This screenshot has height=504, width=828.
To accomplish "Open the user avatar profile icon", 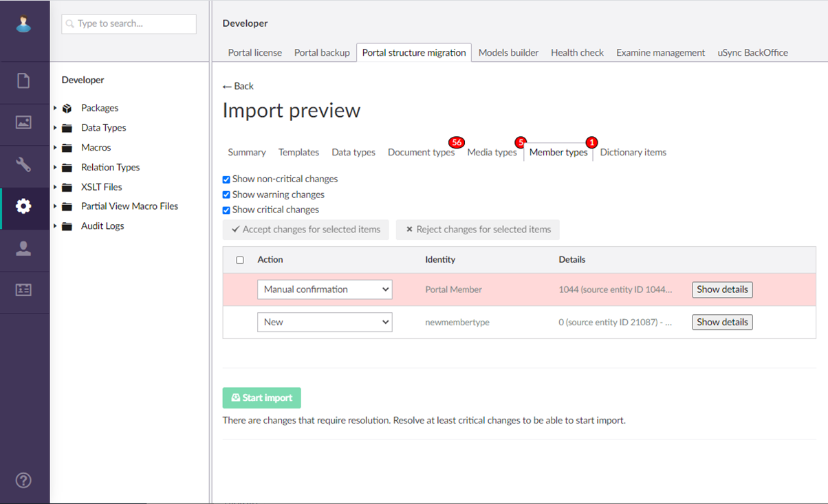I will [24, 24].
